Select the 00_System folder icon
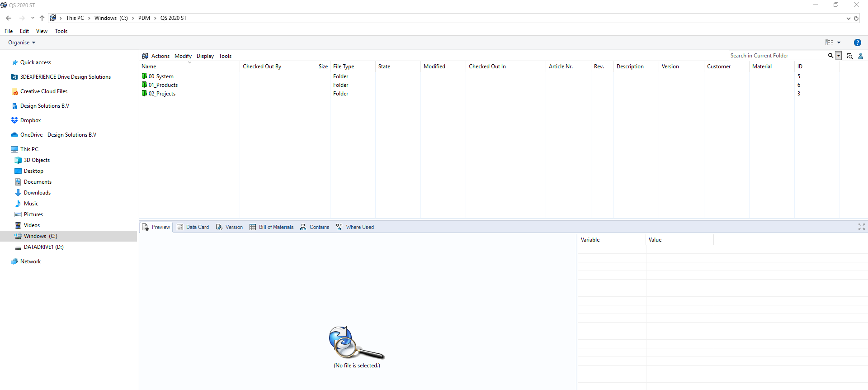 click(145, 76)
